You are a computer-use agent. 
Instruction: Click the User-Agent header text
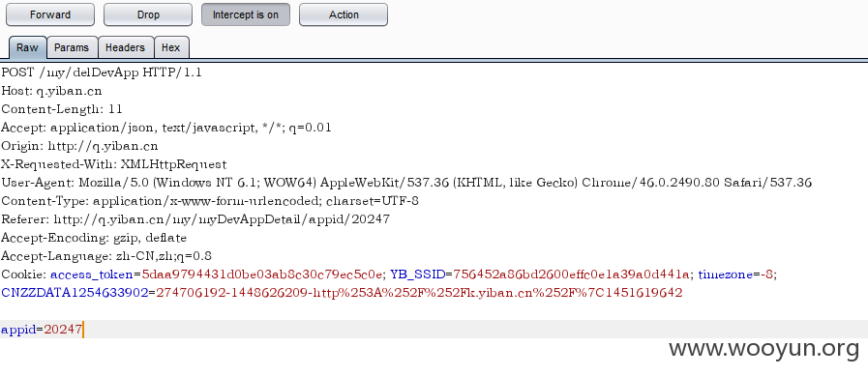(406, 183)
